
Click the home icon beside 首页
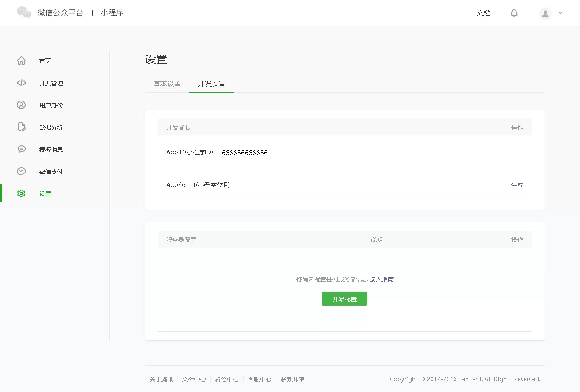tap(21, 61)
